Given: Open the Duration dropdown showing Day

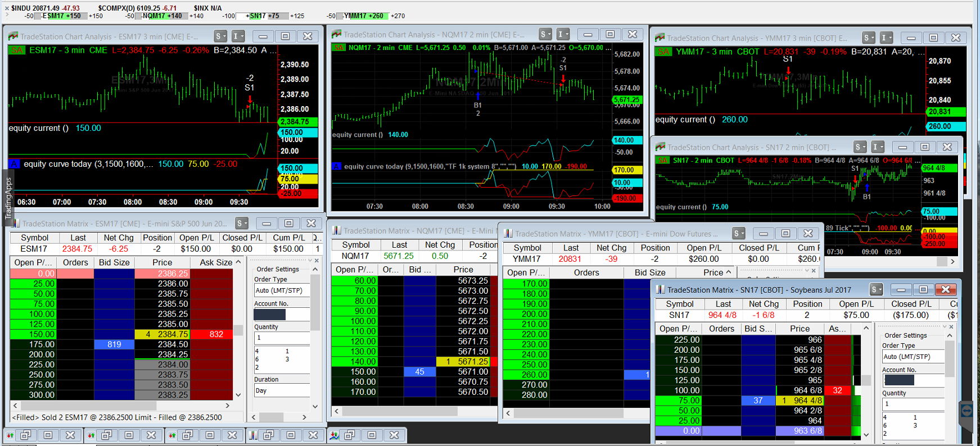Looking at the screenshot, I should (x=282, y=390).
